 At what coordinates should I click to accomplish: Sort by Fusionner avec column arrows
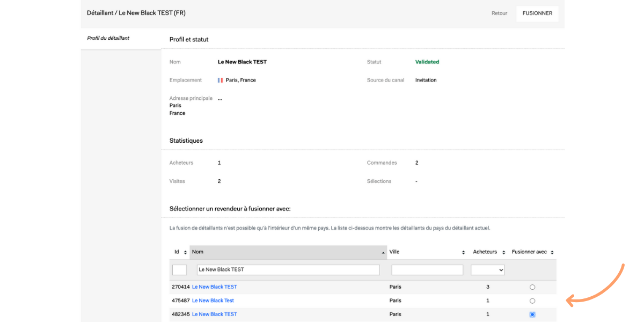pos(553,252)
